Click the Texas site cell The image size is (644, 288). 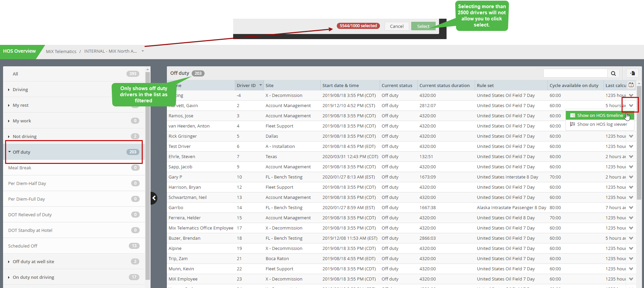pos(271,157)
